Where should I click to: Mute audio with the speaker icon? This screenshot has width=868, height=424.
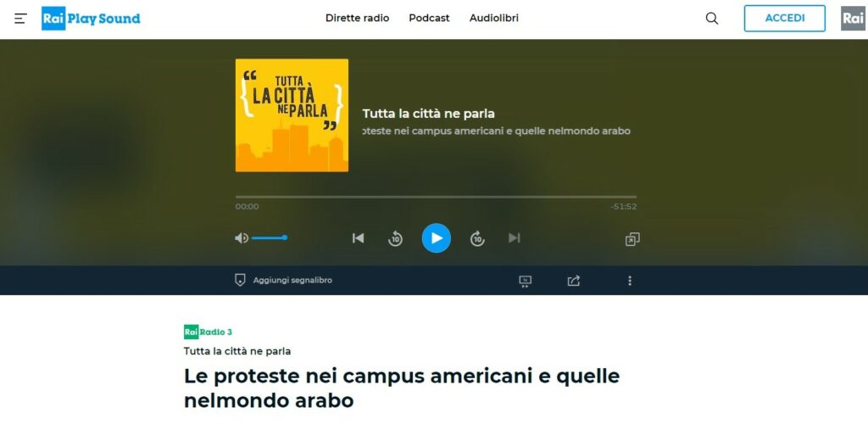pos(242,238)
